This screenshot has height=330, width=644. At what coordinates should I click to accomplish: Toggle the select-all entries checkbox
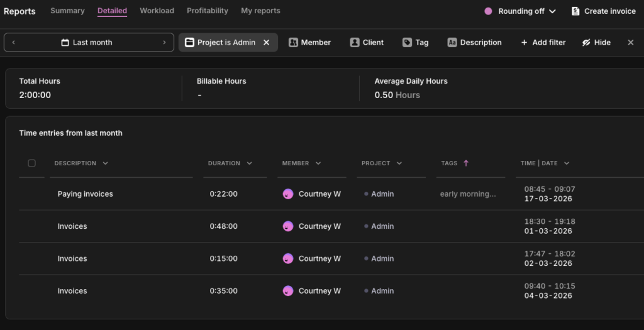[32, 163]
